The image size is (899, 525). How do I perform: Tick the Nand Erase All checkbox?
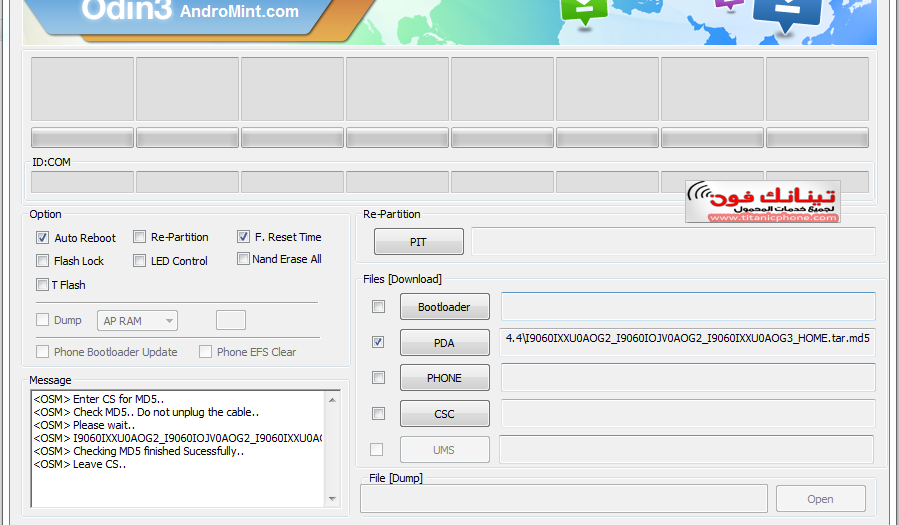[x=243, y=258]
